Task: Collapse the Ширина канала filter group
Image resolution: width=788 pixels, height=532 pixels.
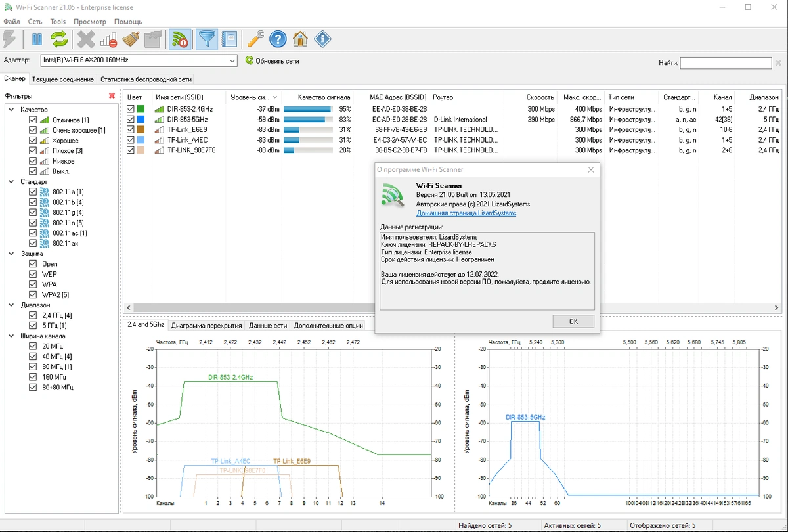Action: (12, 336)
